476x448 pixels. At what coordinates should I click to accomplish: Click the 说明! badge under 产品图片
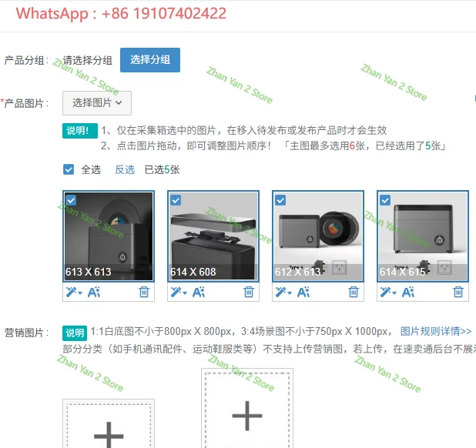(x=80, y=131)
